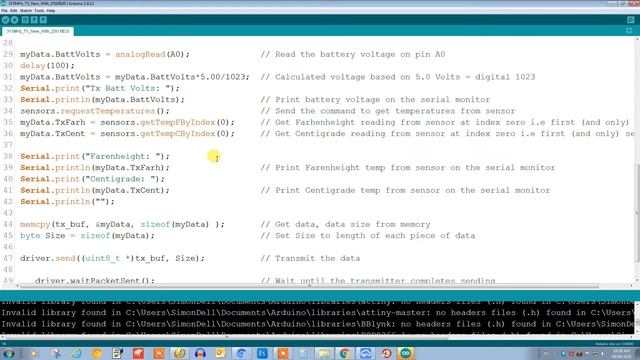Click 'getTempCByIndex' on line 36

[178, 134]
